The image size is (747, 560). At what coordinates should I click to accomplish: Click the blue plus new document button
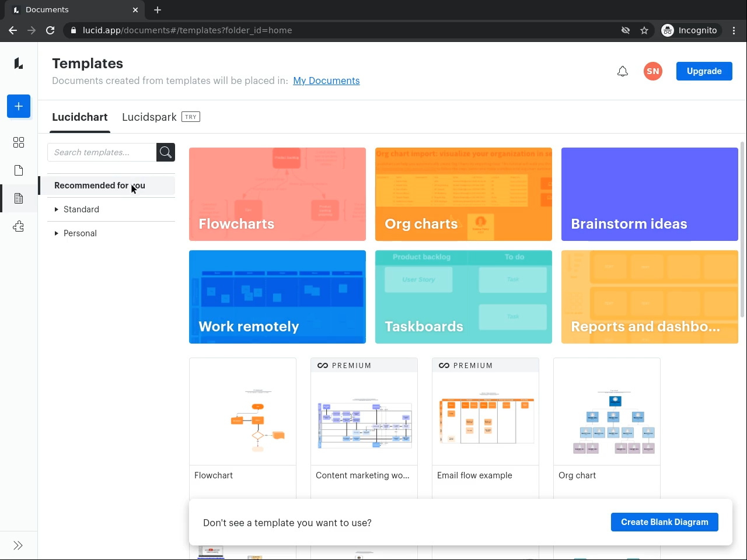pyautogui.click(x=19, y=106)
